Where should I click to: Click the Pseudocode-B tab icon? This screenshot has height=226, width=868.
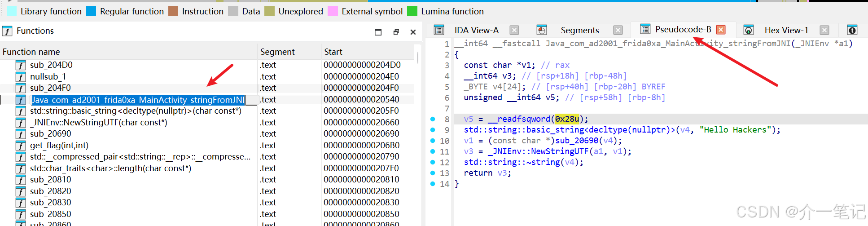coord(645,29)
